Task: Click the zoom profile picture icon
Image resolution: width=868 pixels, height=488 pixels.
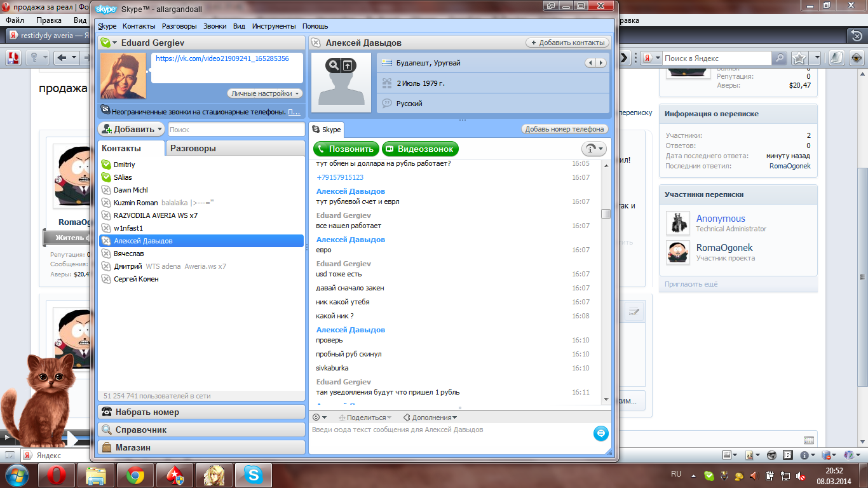Action: coord(333,65)
